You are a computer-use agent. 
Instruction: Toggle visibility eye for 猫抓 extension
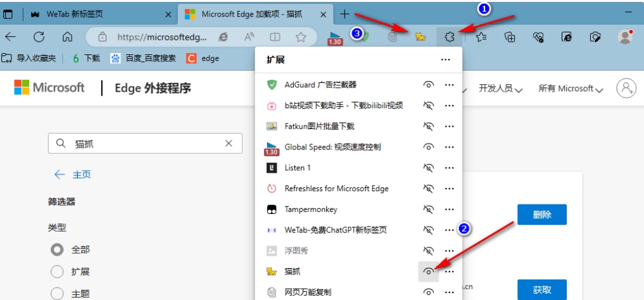tap(429, 272)
